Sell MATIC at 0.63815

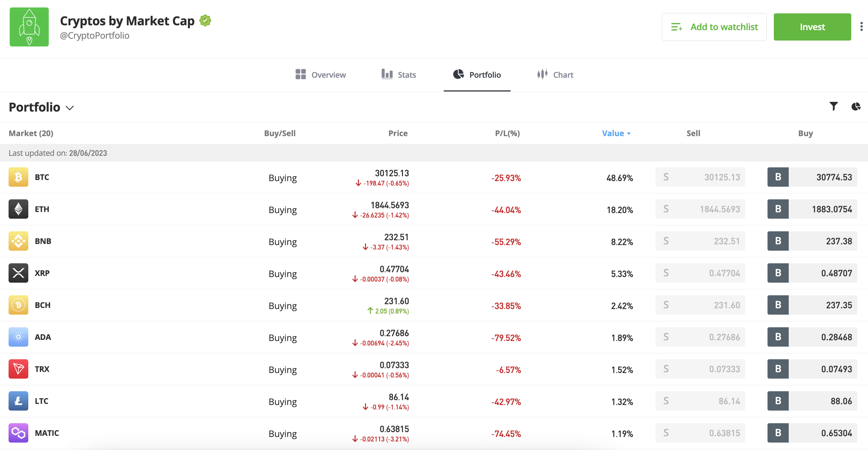point(700,433)
